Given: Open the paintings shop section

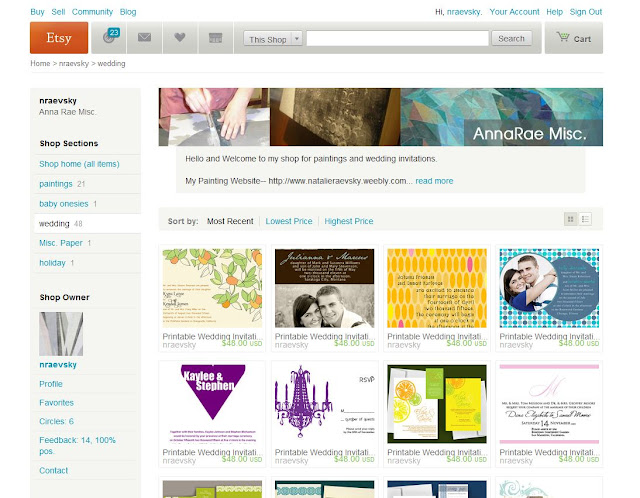Looking at the screenshot, I should point(56,184).
